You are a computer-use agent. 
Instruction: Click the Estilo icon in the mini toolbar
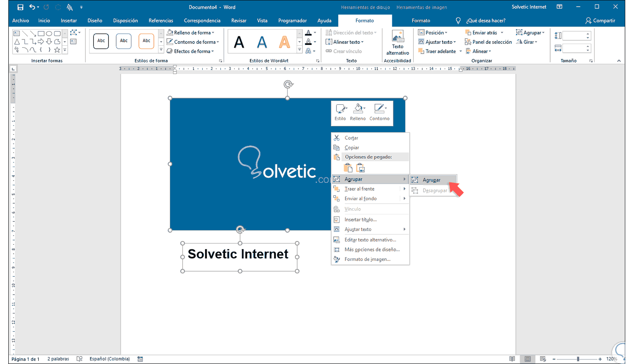point(340,112)
